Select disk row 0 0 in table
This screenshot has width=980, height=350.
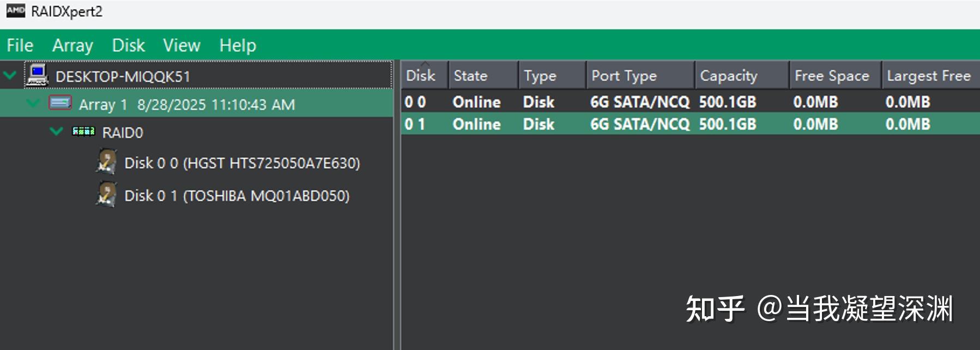691,101
